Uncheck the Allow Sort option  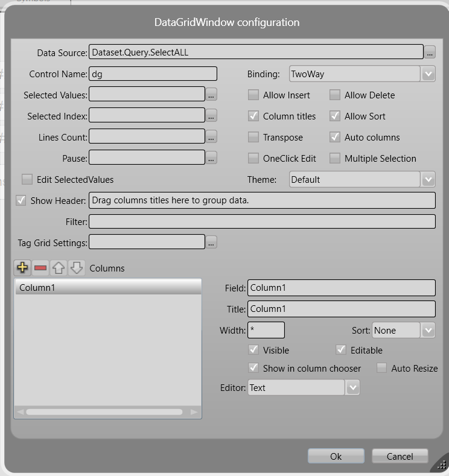click(335, 116)
